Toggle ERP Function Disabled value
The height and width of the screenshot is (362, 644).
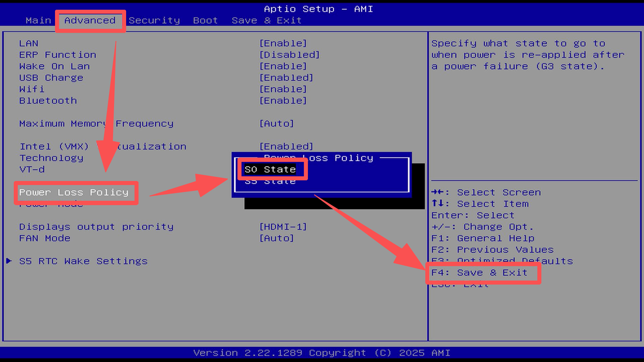289,55
